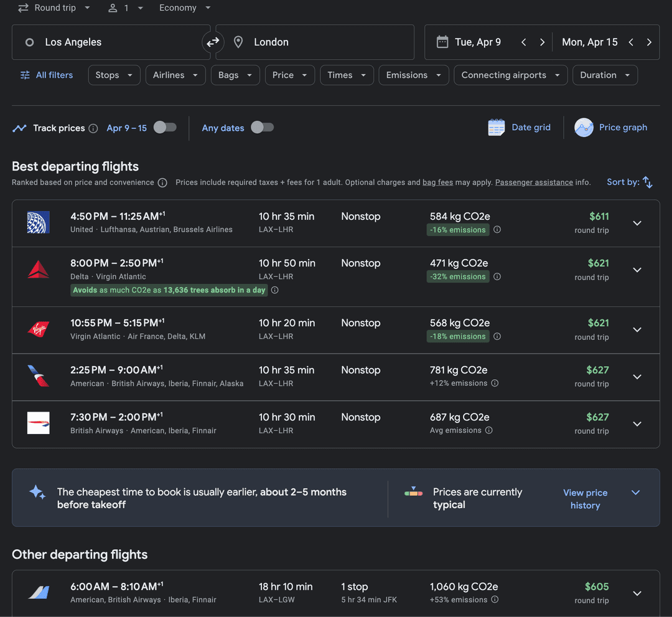
Task: Expand the $605 one-stop flight details
Action: click(x=637, y=593)
